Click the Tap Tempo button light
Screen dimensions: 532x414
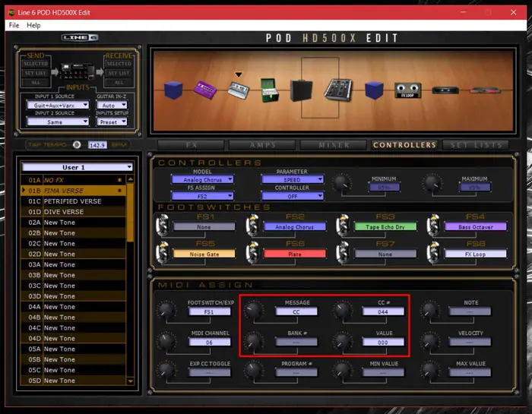[77, 145]
